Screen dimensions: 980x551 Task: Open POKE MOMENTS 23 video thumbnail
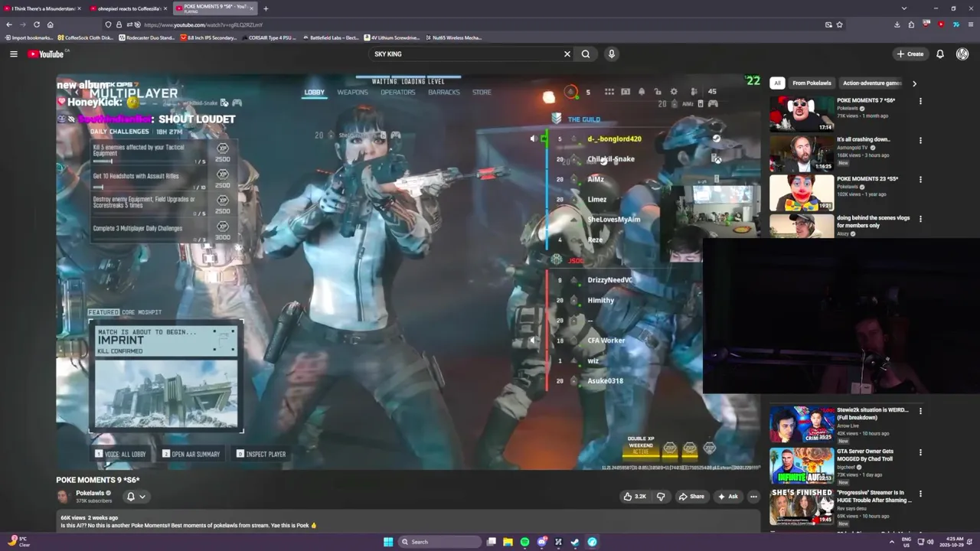802,192
